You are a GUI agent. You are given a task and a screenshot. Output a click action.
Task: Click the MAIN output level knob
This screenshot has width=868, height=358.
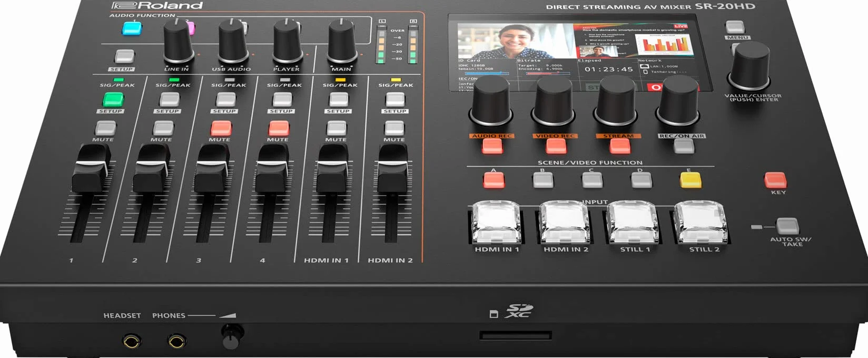[x=342, y=40]
